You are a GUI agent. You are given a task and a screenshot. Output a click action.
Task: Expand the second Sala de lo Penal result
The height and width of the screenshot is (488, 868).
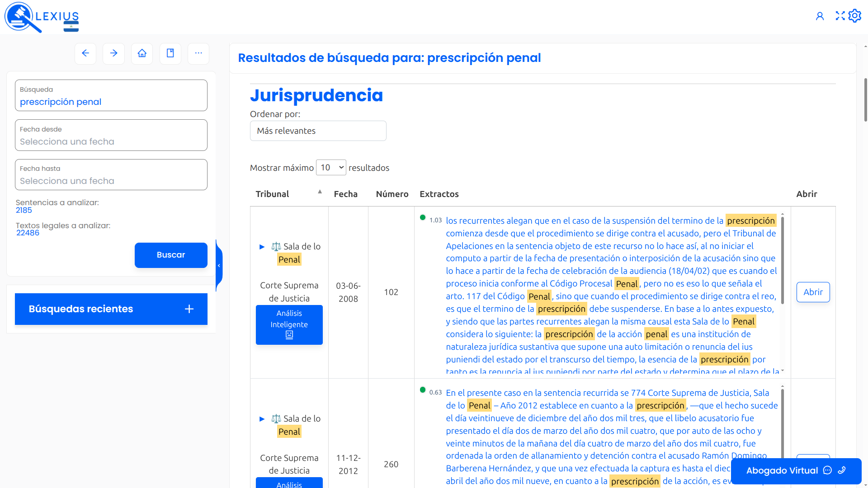(x=262, y=419)
